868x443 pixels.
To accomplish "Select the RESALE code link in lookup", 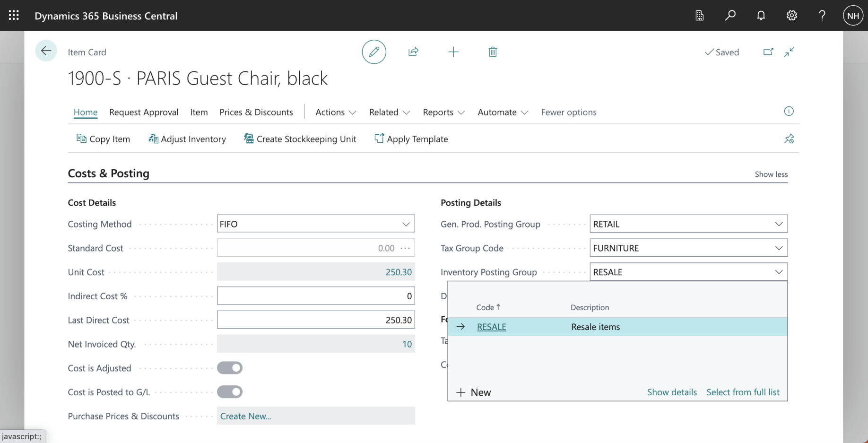I will pyautogui.click(x=491, y=327).
